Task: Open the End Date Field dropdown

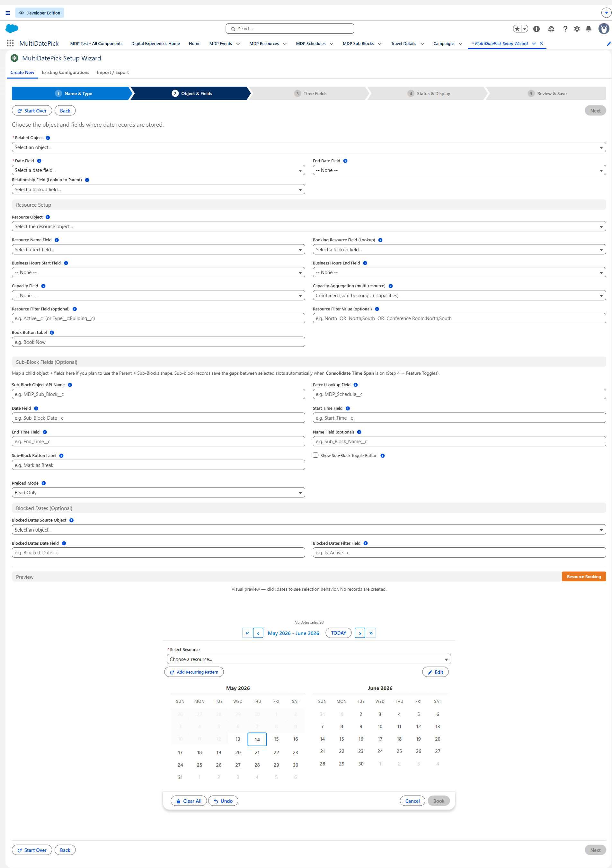Action: [x=459, y=170]
